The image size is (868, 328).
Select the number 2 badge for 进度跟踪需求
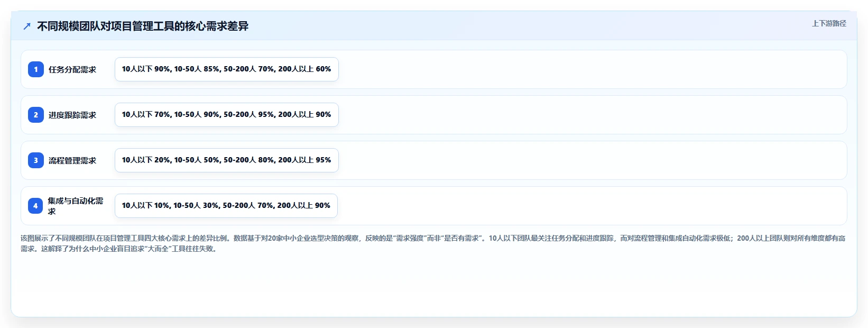36,115
